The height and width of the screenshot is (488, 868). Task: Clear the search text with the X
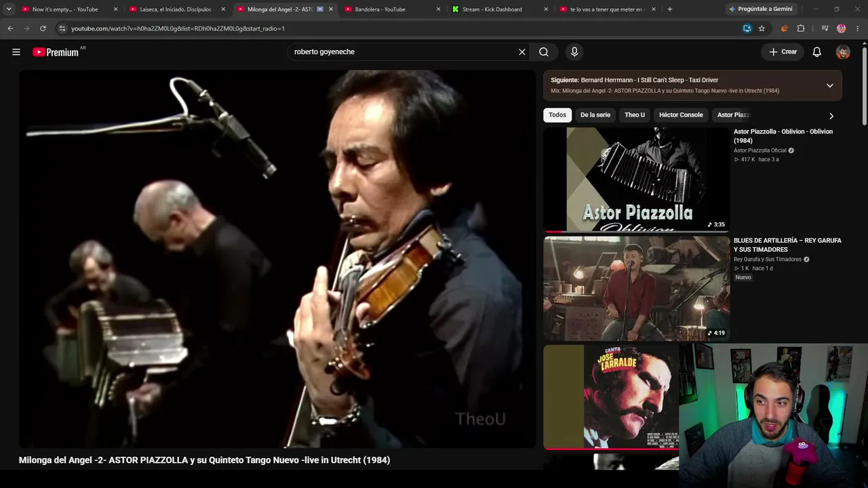(522, 52)
